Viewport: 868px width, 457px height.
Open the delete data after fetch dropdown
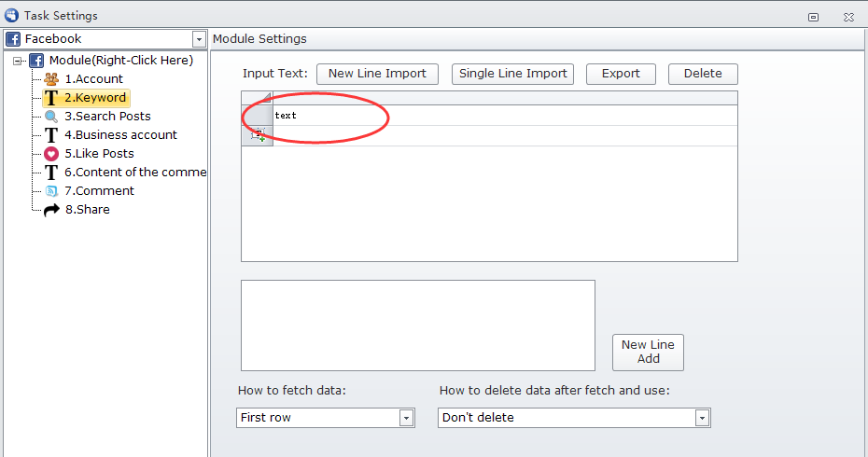pyautogui.click(x=702, y=418)
